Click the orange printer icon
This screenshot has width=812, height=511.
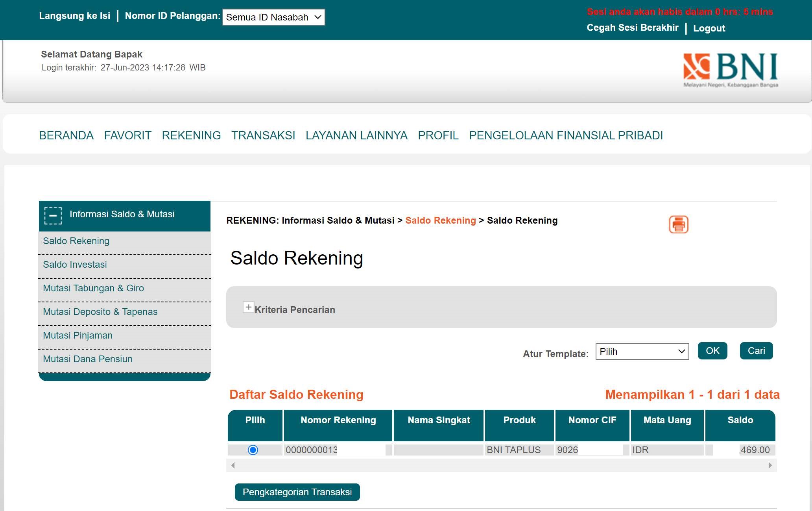tap(678, 224)
